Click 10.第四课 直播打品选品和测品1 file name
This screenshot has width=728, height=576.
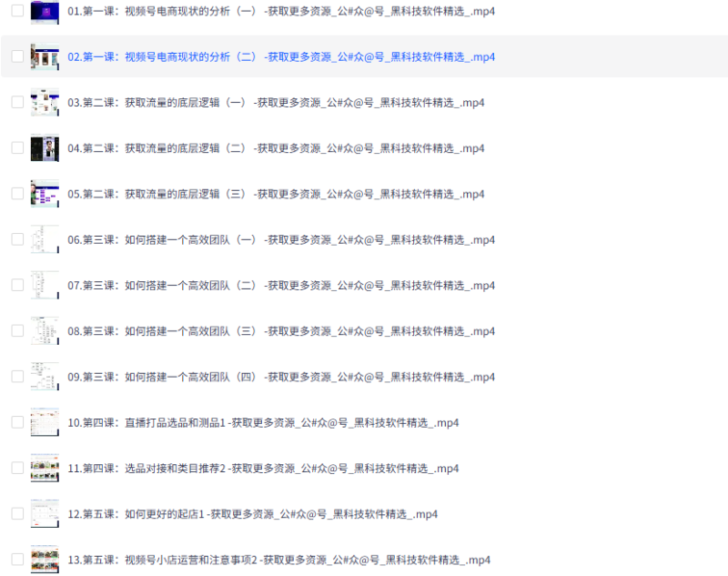pyautogui.click(x=263, y=422)
